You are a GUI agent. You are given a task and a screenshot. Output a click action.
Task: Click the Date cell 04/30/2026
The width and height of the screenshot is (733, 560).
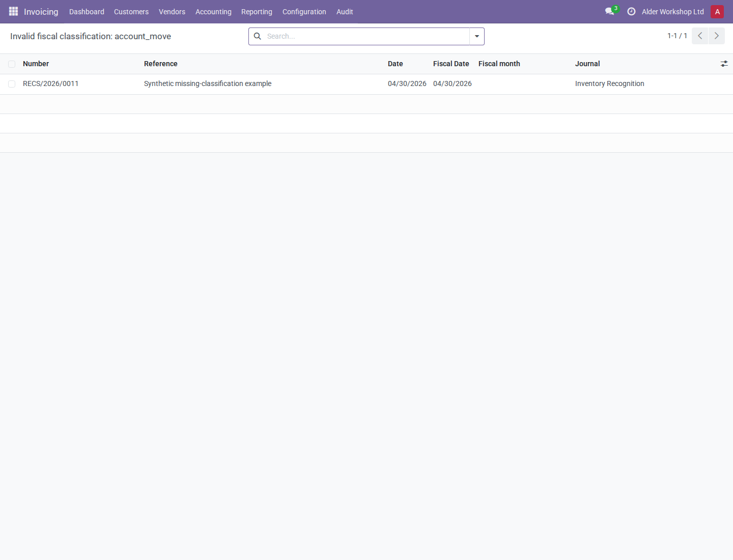[x=407, y=83]
